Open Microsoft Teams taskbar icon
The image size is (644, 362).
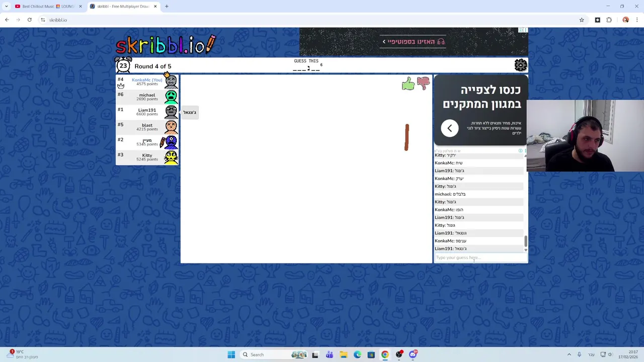tap(329, 354)
